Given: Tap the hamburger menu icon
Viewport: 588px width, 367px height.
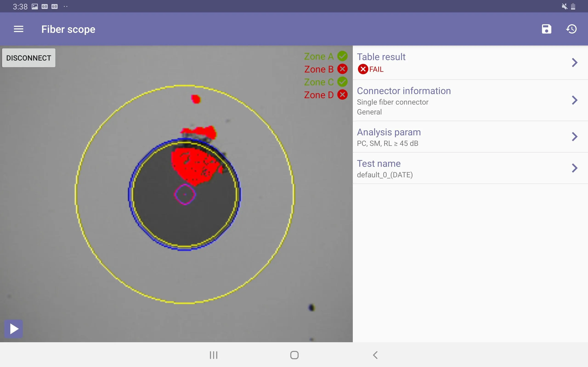Looking at the screenshot, I should pyautogui.click(x=18, y=29).
